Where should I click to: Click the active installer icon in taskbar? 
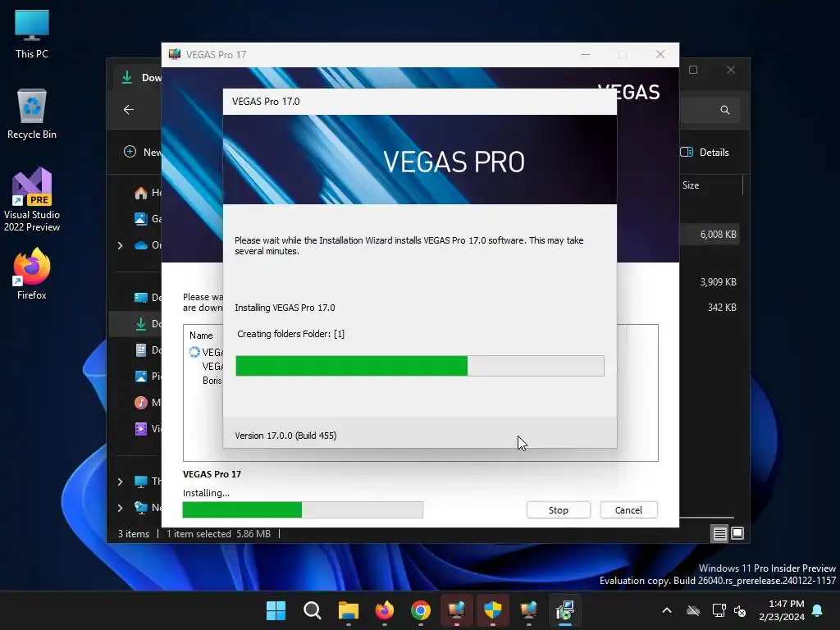(x=564, y=610)
